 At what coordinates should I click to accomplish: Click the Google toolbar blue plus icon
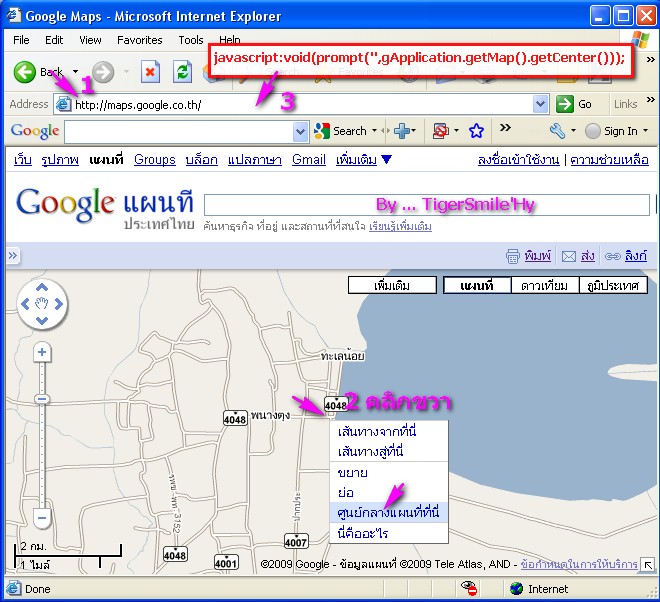click(402, 131)
